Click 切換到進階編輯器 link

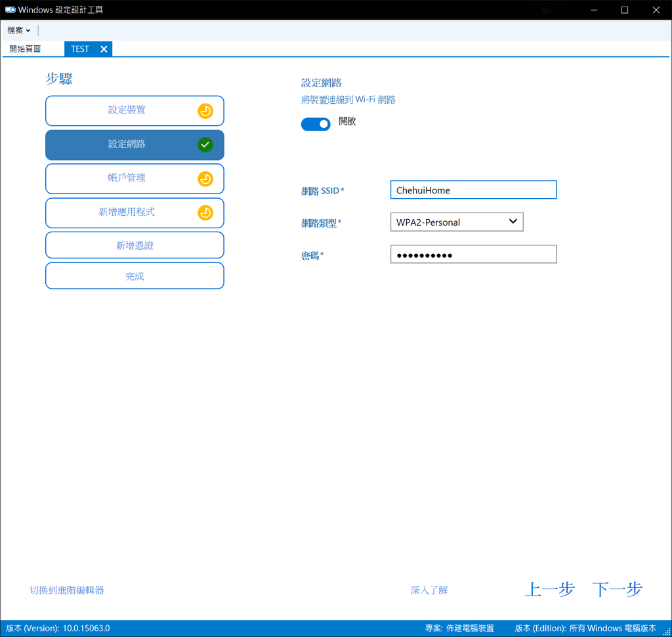pyautogui.click(x=67, y=590)
